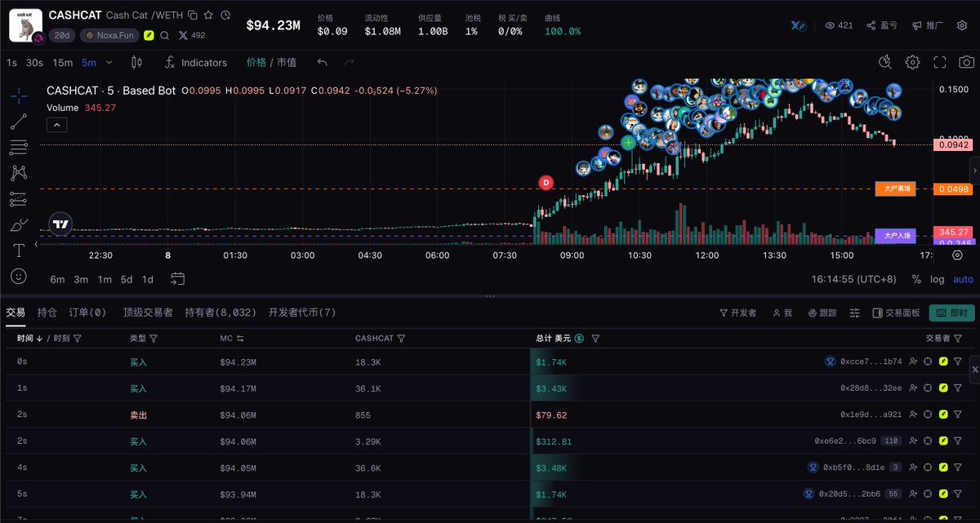Screen dimensions: 980x523
Task: Expand the collapsed right side panel arrow
Action: 974,170
